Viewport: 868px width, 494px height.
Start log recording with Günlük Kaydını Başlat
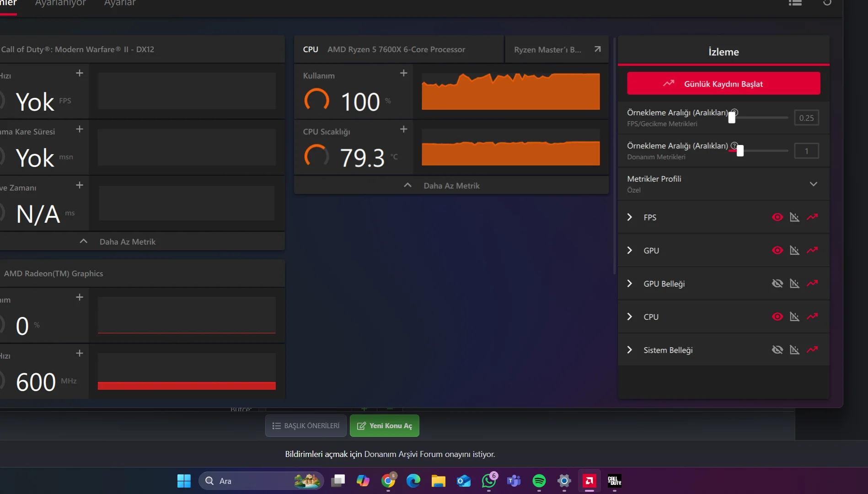tap(723, 84)
